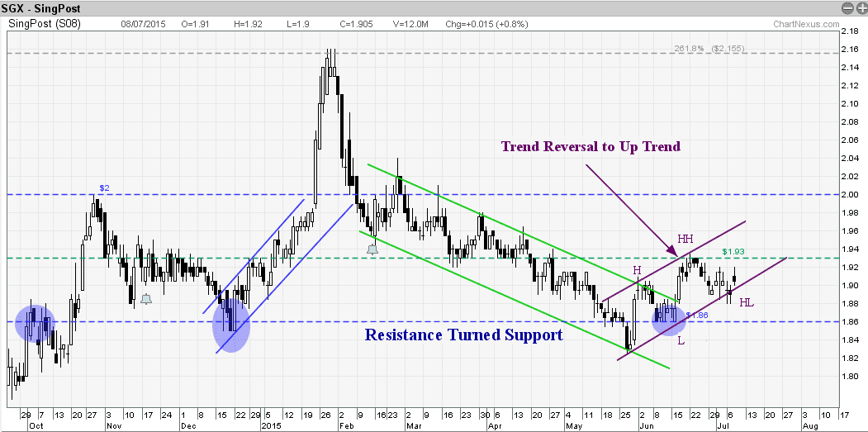Click the 2.10 price axis label

[x=851, y=103]
